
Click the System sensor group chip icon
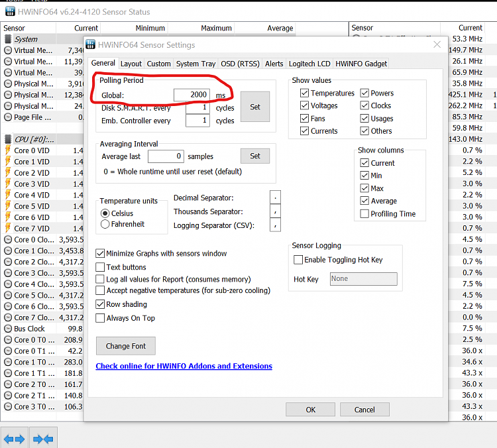point(7,39)
